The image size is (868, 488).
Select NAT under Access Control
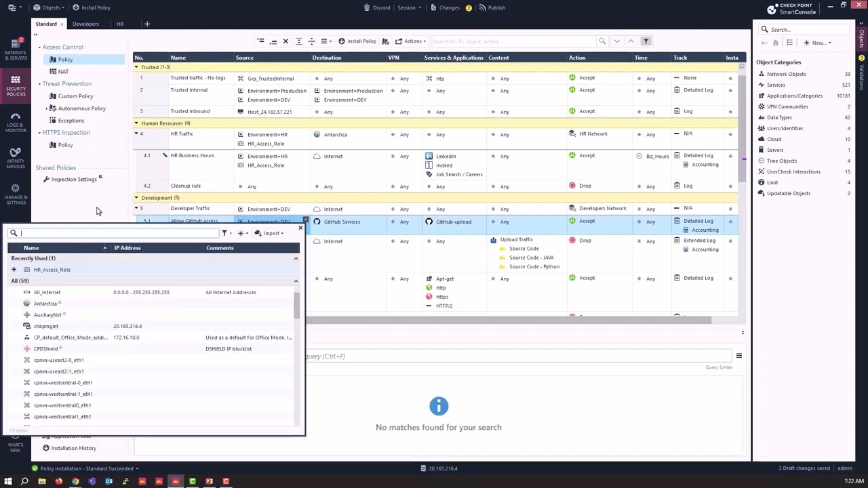click(63, 71)
